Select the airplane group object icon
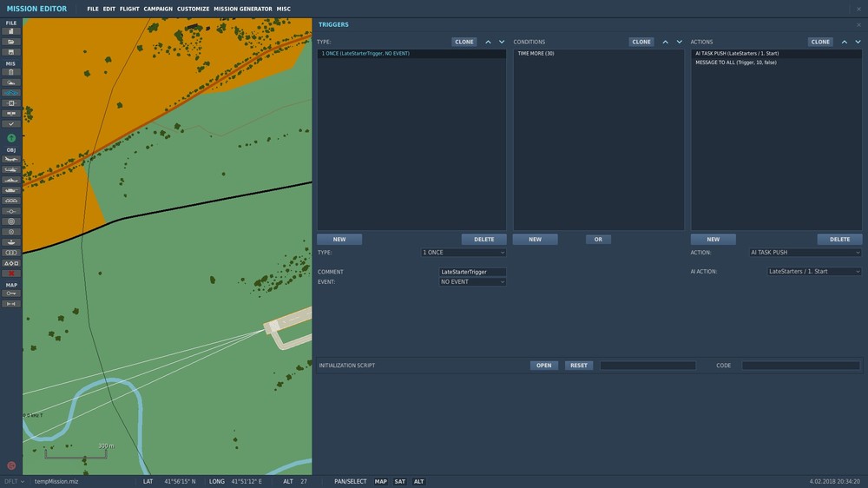Viewport: 868px width, 488px height. point(10,159)
